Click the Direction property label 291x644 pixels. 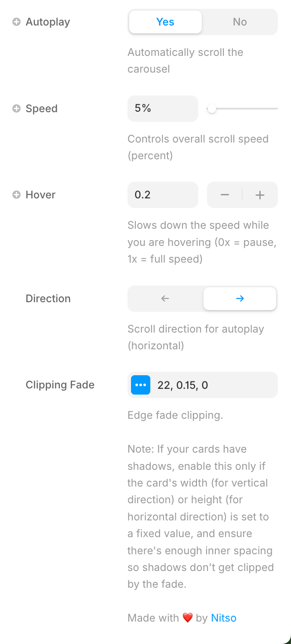(48, 299)
